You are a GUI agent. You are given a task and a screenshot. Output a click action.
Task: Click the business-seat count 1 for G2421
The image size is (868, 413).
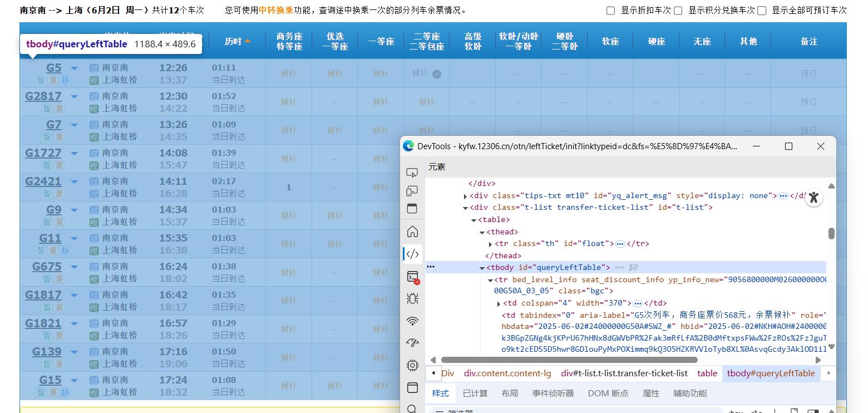[289, 188]
